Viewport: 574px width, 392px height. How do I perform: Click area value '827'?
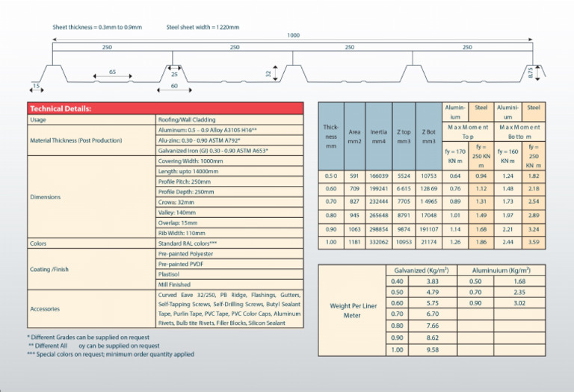click(x=354, y=202)
